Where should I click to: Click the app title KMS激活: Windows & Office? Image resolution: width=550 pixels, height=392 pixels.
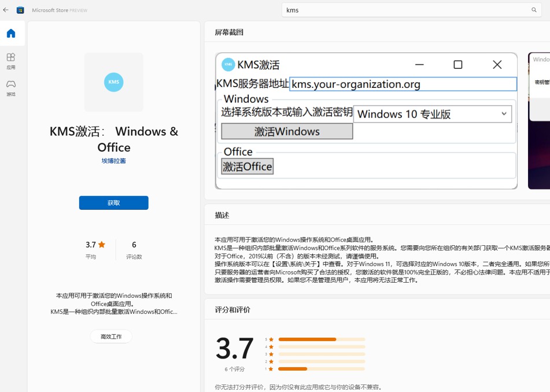point(114,139)
